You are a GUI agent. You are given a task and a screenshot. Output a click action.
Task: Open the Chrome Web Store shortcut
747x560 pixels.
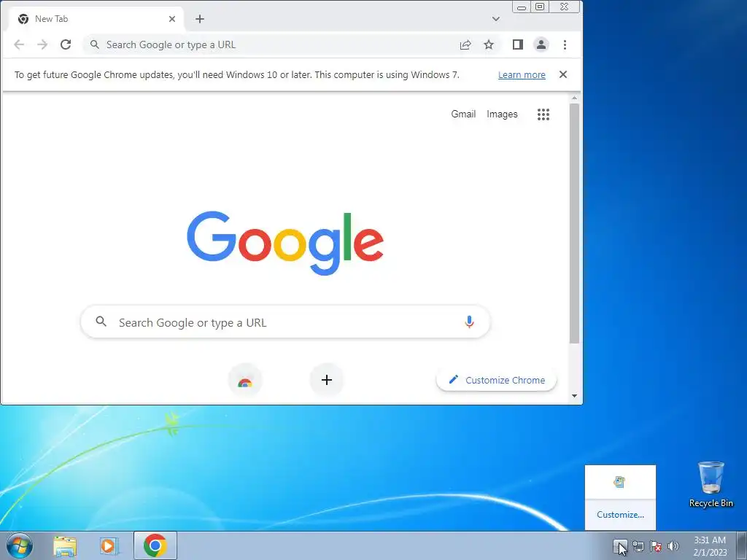[245, 380]
